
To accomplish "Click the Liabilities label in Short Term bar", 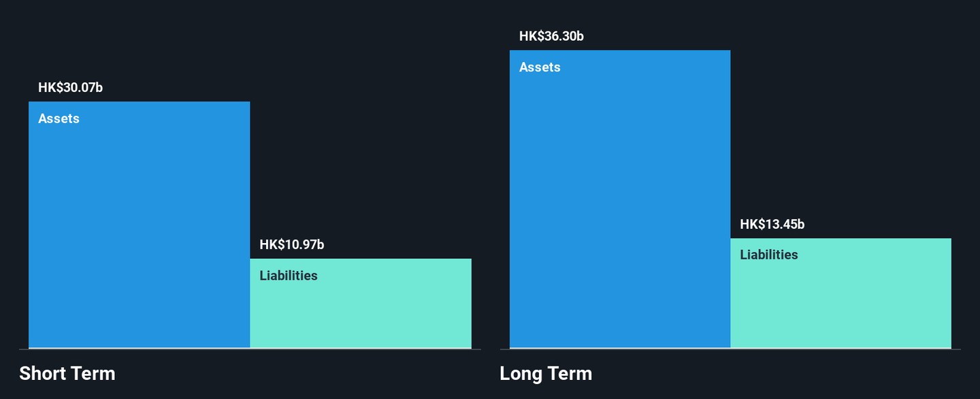I will [x=288, y=276].
